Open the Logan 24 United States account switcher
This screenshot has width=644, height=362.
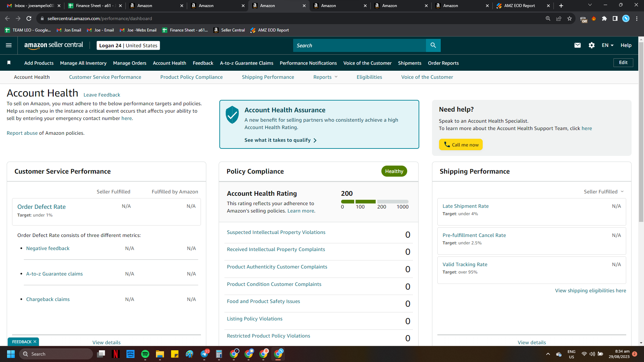pyautogui.click(x=128, y=45)
